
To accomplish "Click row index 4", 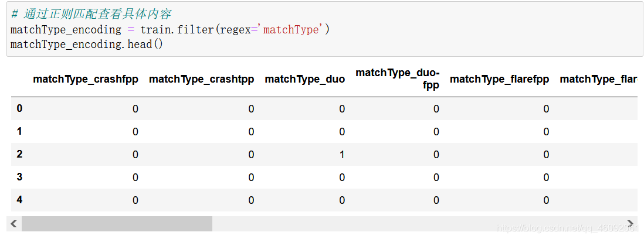I will (x=19, y=200).
